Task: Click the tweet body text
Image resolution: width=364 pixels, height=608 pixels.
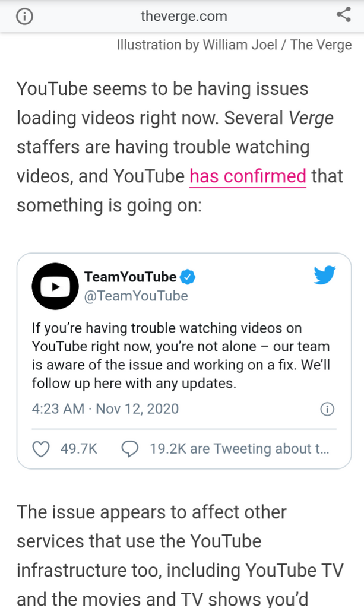Action: (181, 356)
